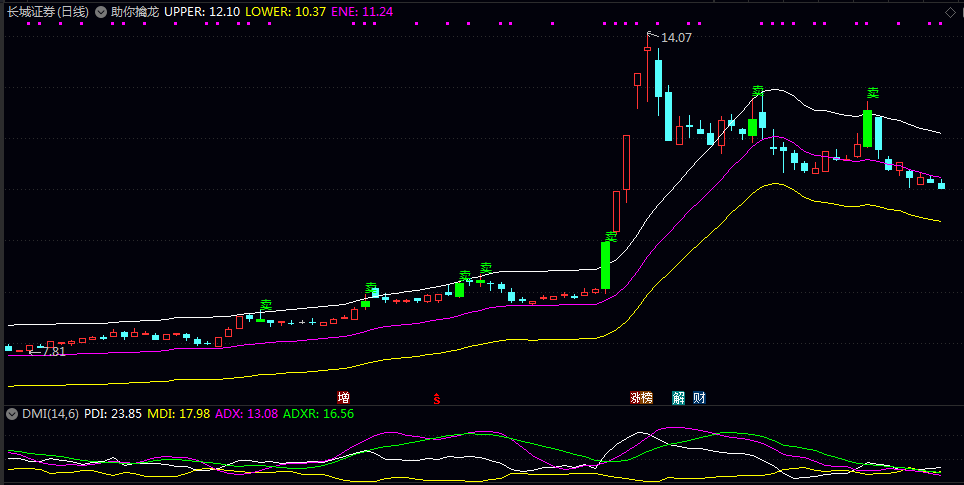Viewport: 964px width, 485px height.
Task: Click the red S marker on the timeline
Action: tap(437, 398)
